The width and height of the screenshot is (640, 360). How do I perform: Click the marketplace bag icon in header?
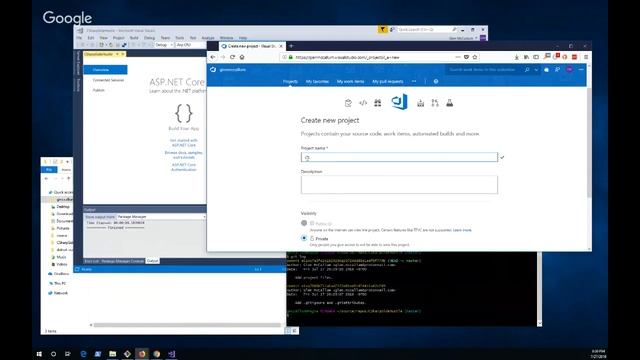coord(547,70)
